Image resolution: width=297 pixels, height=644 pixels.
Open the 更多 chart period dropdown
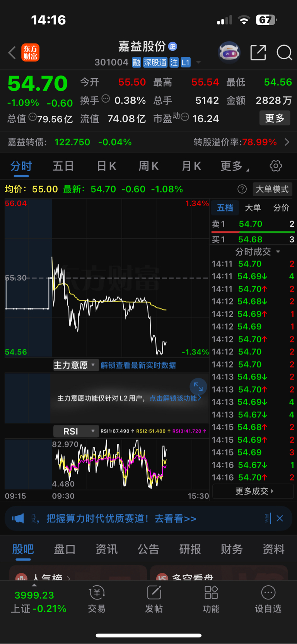[x=235, y=166]
